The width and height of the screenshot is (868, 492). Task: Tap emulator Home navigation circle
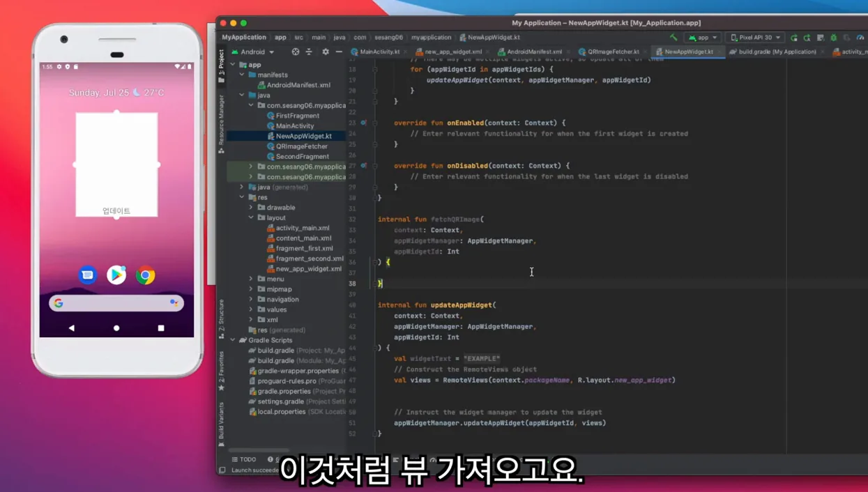click(x=116, y=328)
